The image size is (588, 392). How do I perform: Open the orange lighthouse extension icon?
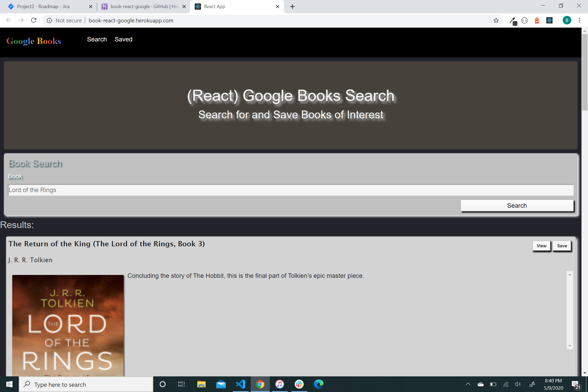(537, 20)
